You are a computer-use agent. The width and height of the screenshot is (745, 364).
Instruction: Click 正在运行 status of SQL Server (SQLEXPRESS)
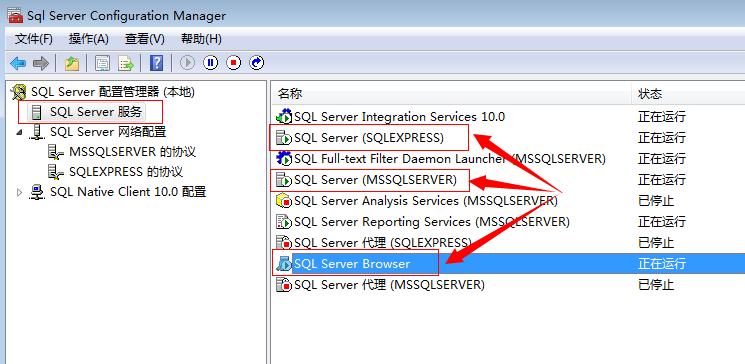(662, 138)
